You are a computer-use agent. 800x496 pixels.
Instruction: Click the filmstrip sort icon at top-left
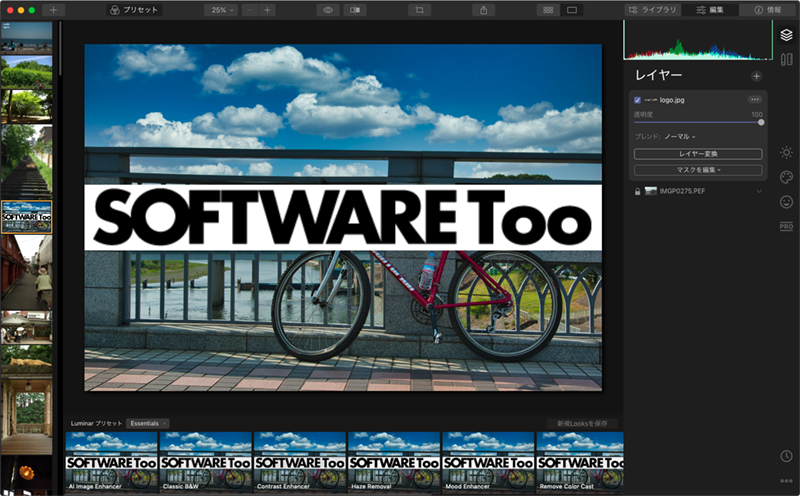pyautogui.click(x=7, y=26)
